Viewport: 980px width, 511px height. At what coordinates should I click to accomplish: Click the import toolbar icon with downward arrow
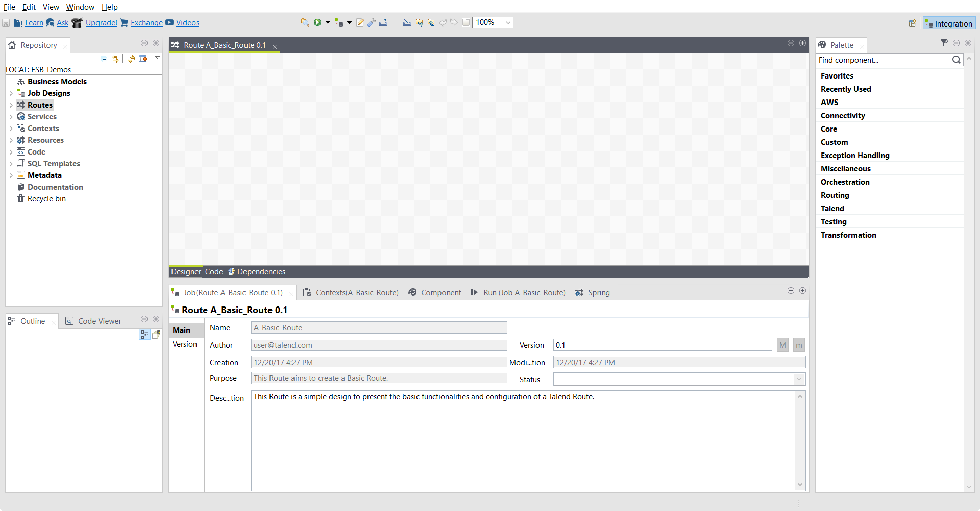[407, 22]
